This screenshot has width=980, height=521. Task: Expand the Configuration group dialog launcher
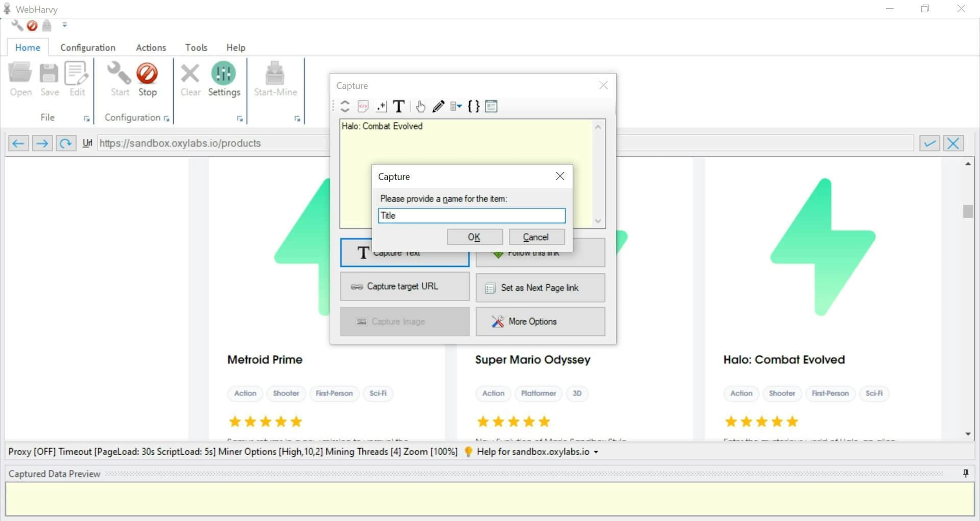(166, 119)
